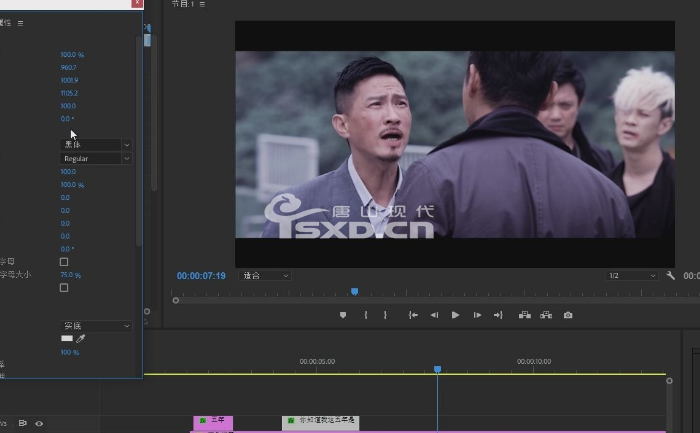
Task: Open the 适合 zoom level dropdown
Action: [265, 275]
